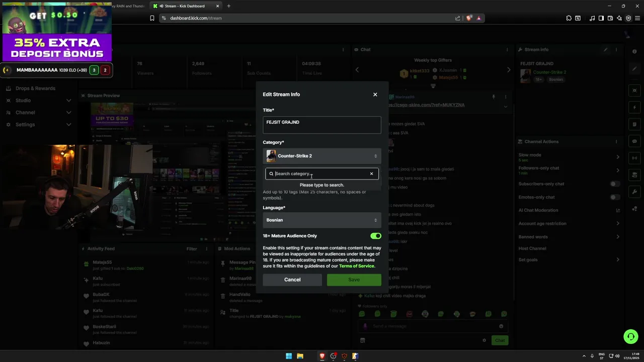Go to next weekly top gifters page
This screenshot has width=644, height=362.
click(508, 70)
